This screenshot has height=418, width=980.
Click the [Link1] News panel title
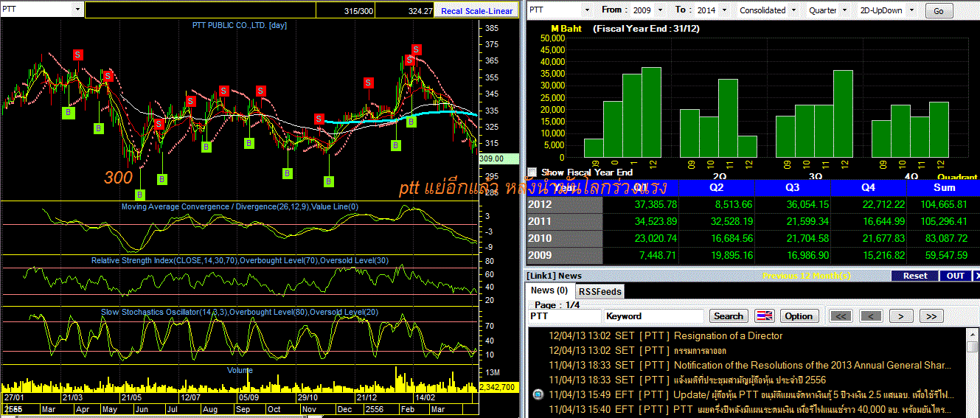coord(555,276)
